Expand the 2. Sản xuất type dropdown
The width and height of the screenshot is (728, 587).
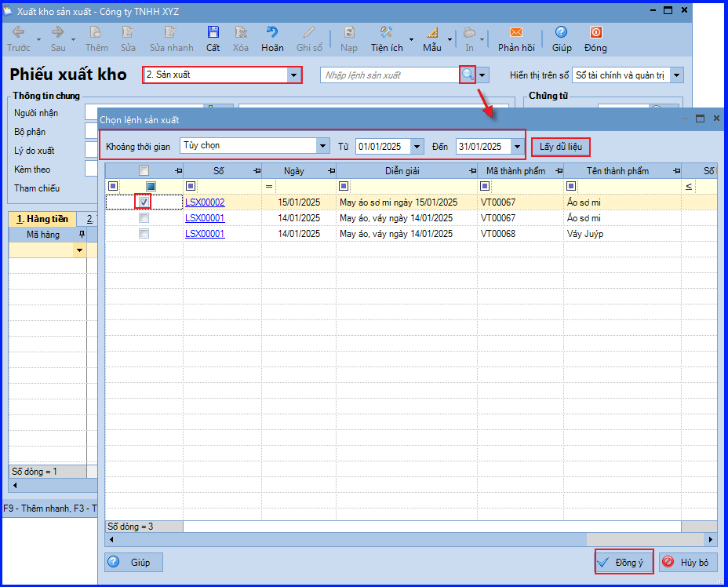click(293, 75)
